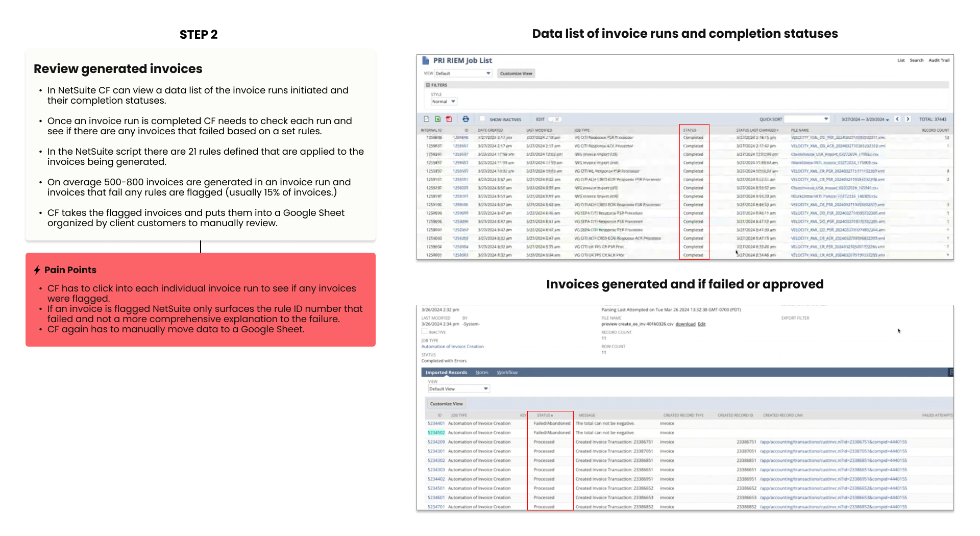Click the File Name column header
Image resolution: width=980 pixels, height=536 pixels.
(x=800, y=130)
